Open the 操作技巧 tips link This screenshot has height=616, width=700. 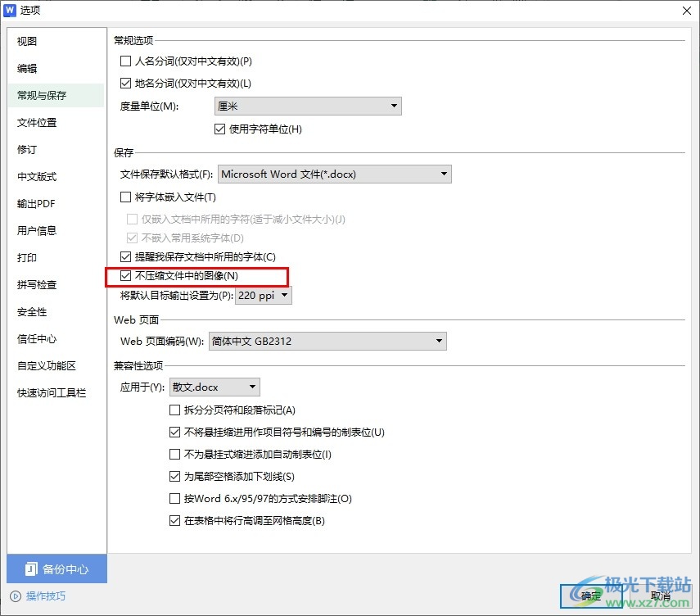[x=46, y=596]
